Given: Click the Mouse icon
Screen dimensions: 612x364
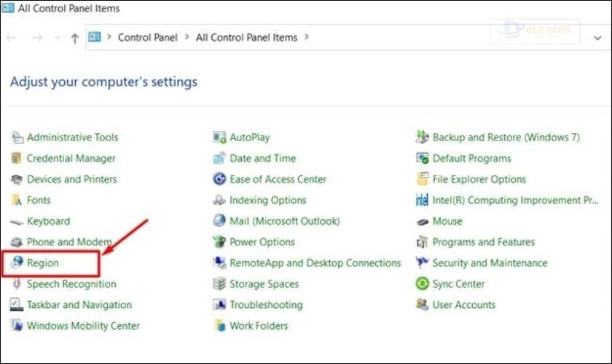Looking at the screenshot, I should (423, 221).
